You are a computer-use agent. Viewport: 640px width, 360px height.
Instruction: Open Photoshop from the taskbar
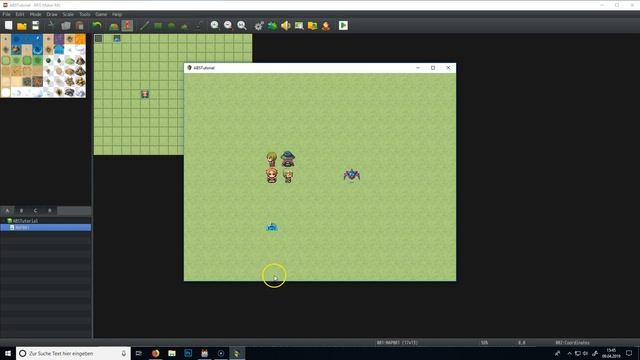(x=188, y=353)
